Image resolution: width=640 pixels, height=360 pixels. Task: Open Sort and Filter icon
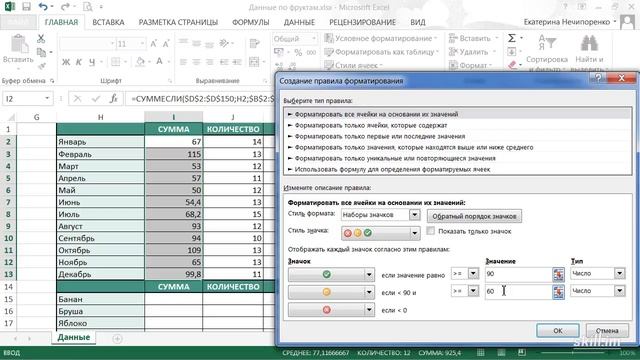(547, 43)
